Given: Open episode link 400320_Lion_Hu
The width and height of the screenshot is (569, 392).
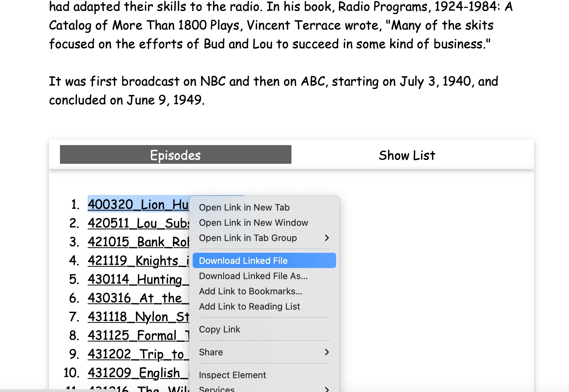Looking at the screenshot, I should 138,204.
